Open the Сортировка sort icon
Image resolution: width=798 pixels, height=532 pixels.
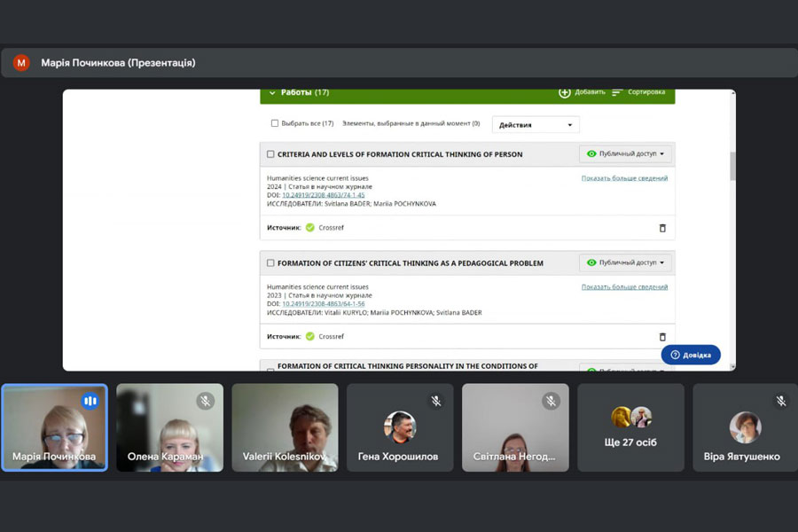pos(617,92)
